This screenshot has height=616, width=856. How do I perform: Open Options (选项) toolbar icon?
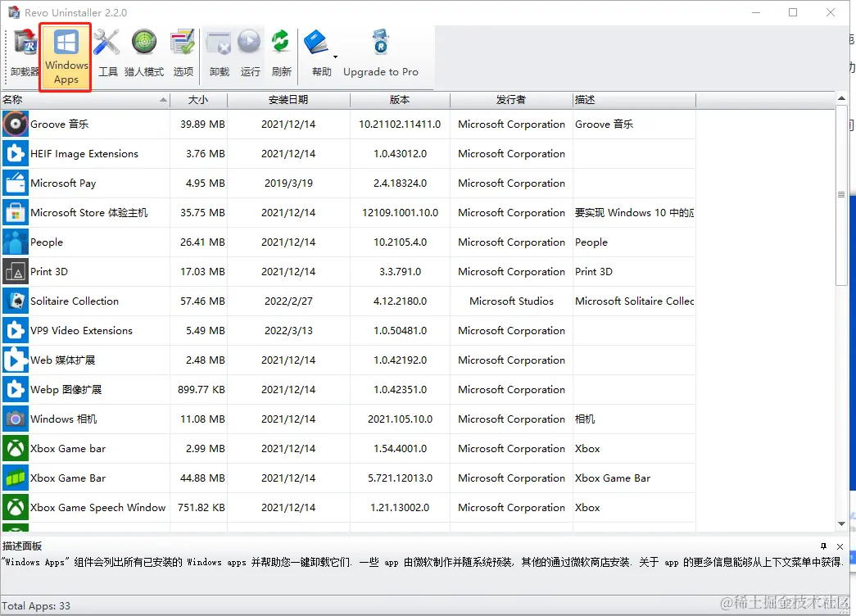pyautogui.click(x=183, y=53)
